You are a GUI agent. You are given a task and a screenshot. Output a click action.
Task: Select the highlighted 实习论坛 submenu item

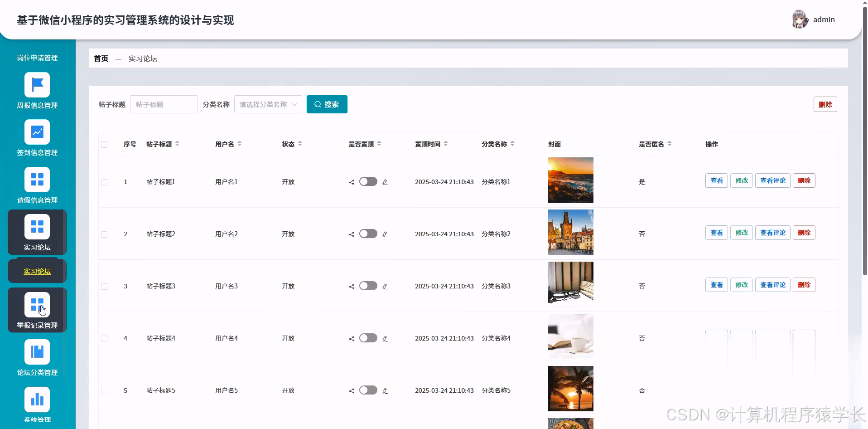pos(37,271)
